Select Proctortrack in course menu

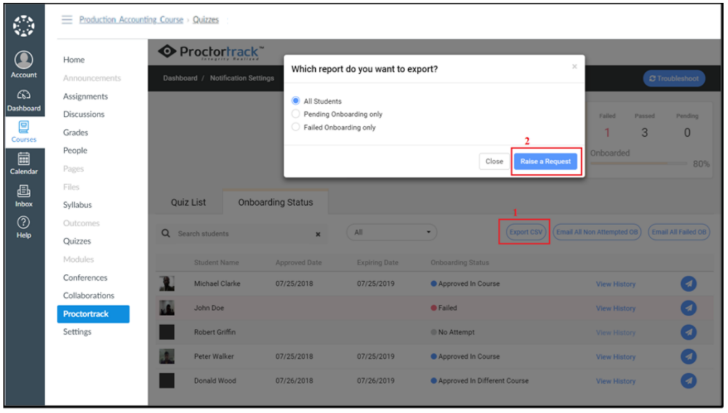(x=93, y=314)
